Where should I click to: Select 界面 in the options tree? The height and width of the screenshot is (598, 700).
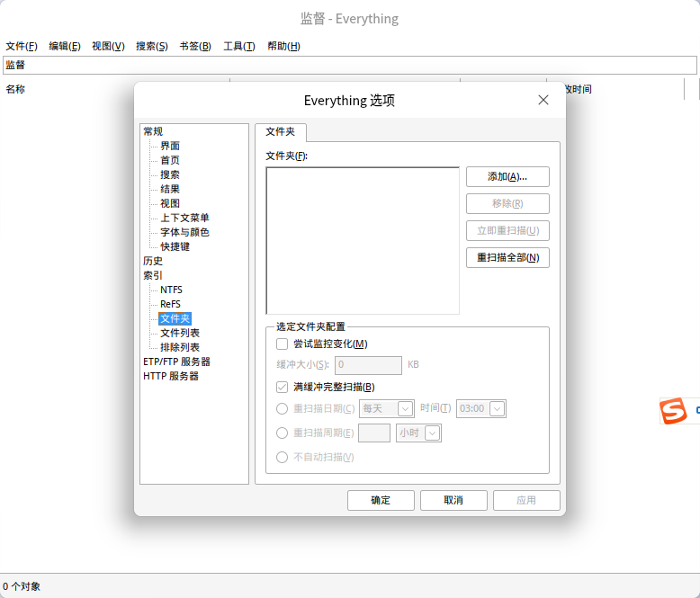pos(170,146)
